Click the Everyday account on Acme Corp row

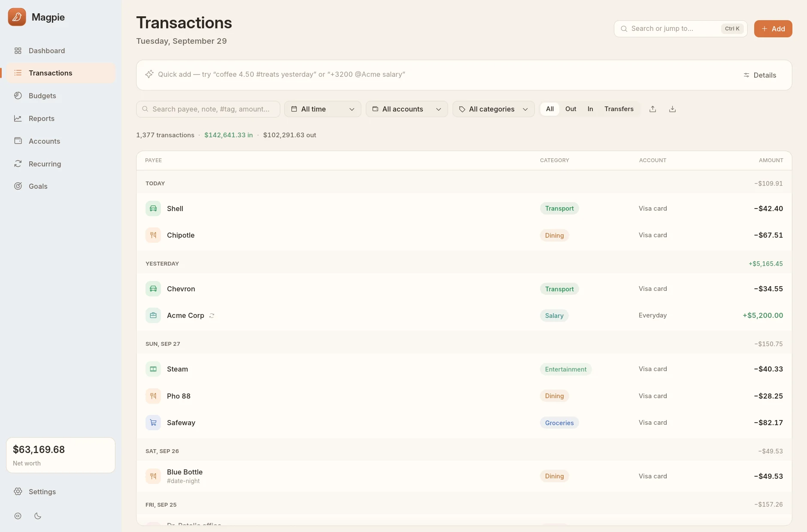point(652,315)
